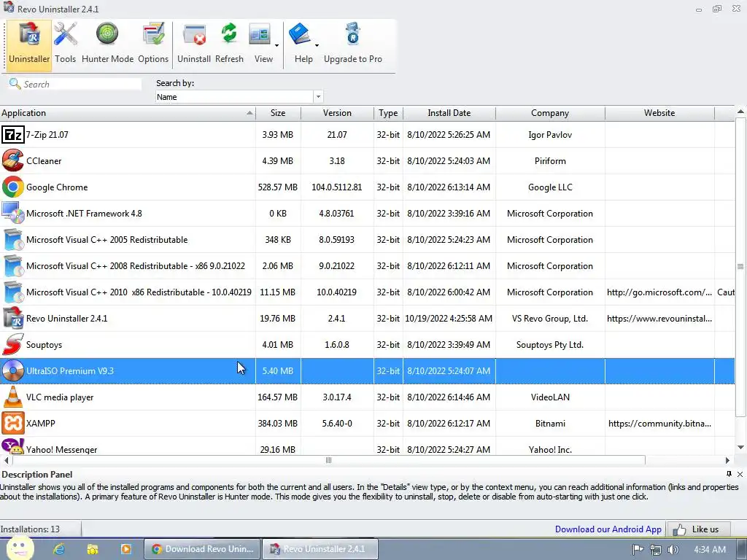This screenshot has height=560, width=747.
Task: Sort by the Type column header
Action: click(388, 113)
